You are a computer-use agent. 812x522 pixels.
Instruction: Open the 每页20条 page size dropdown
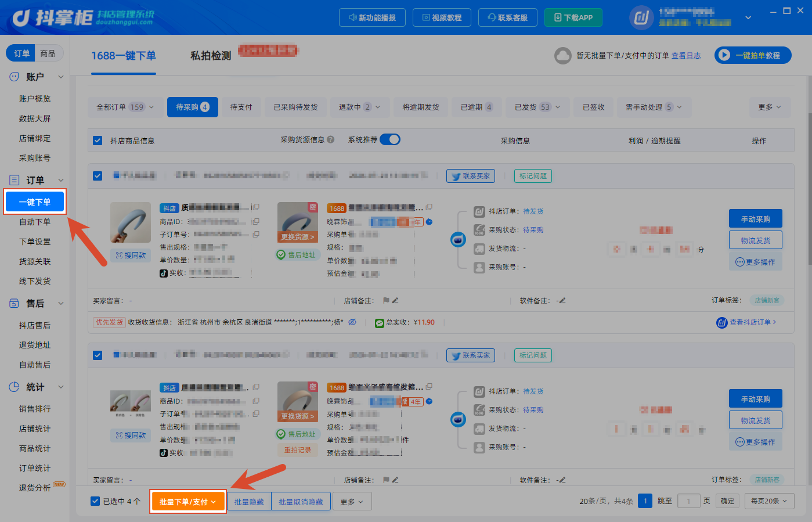point(770,501)
